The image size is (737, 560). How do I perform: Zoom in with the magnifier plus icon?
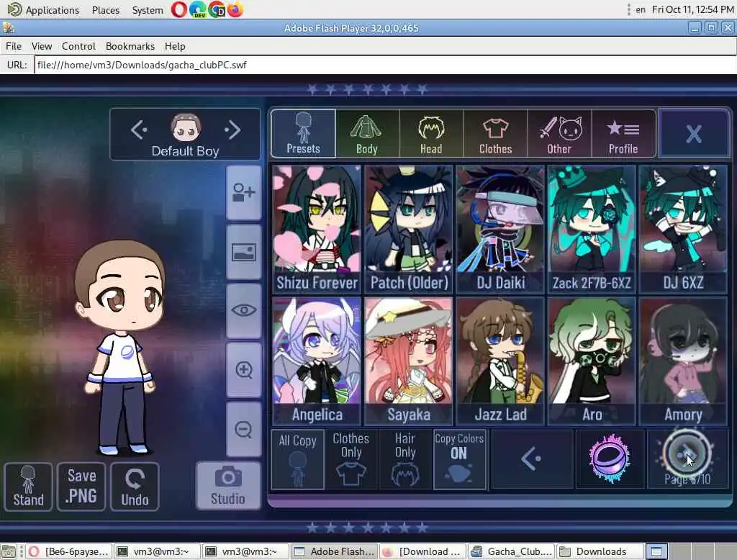(x=243, y=370)
